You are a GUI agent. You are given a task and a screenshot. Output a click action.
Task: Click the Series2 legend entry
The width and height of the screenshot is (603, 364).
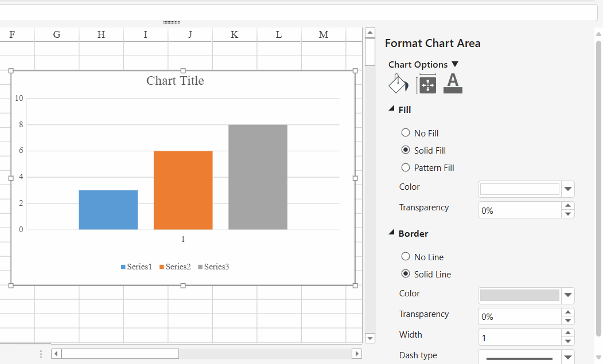175,267
